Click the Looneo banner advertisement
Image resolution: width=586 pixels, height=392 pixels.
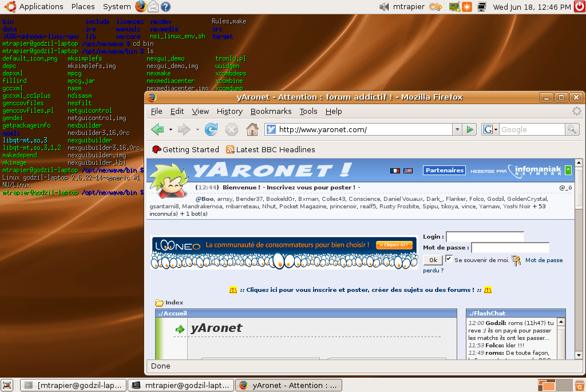pyautogui.click(x=284, y=252)
